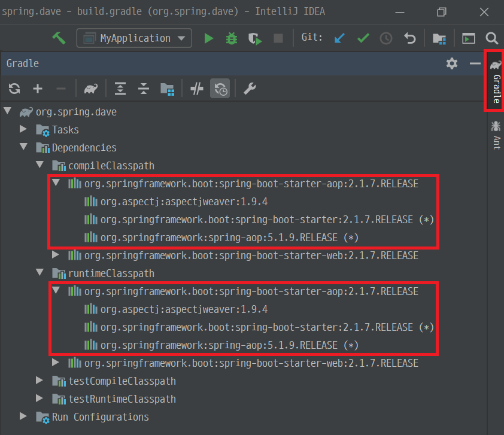Execute Gradle task elephant icon
This screenshot has height=435, width=504.
(90, 89)
